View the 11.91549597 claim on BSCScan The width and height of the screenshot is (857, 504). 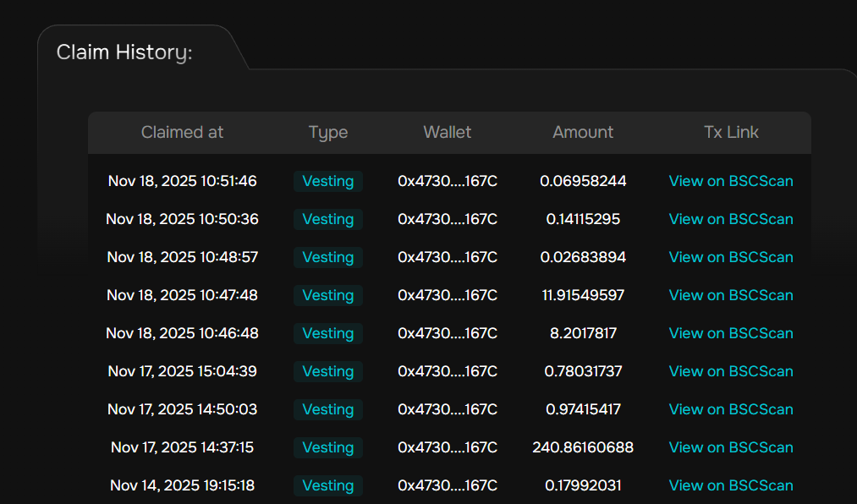731,295
